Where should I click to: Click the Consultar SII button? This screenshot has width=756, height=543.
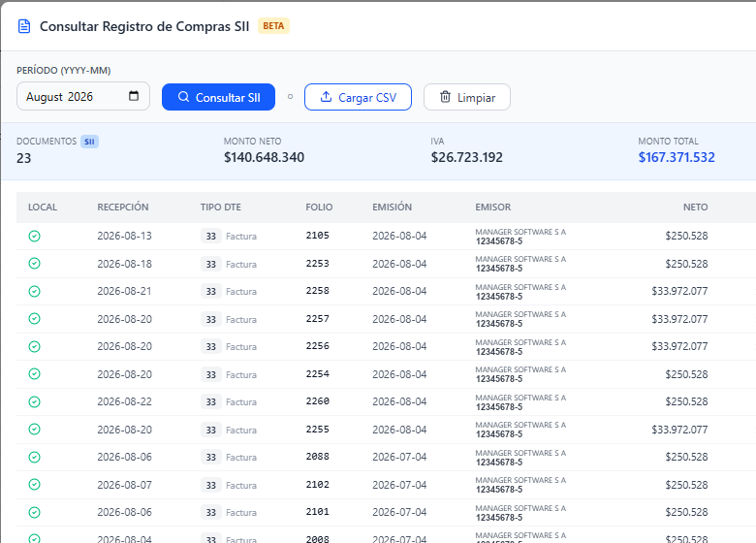pos(218,97)
